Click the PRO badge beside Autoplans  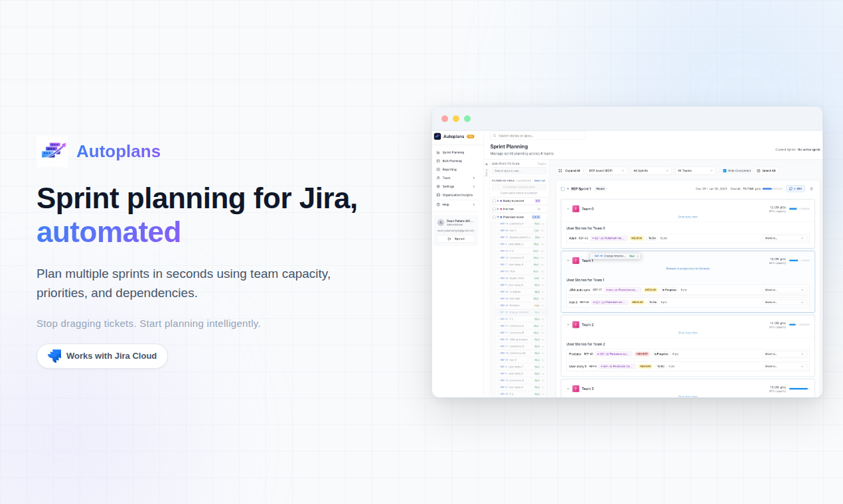[x=471, y=137]
